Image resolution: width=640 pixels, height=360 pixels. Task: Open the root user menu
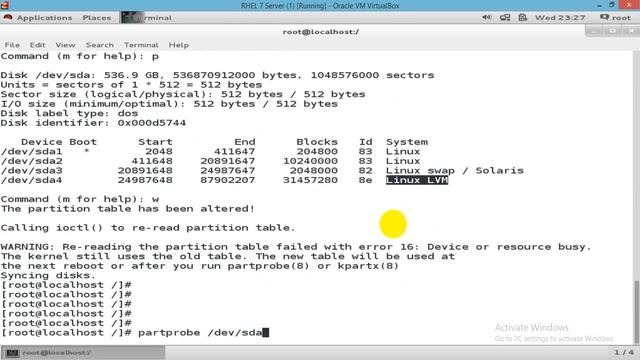click(x=616, y=18)
